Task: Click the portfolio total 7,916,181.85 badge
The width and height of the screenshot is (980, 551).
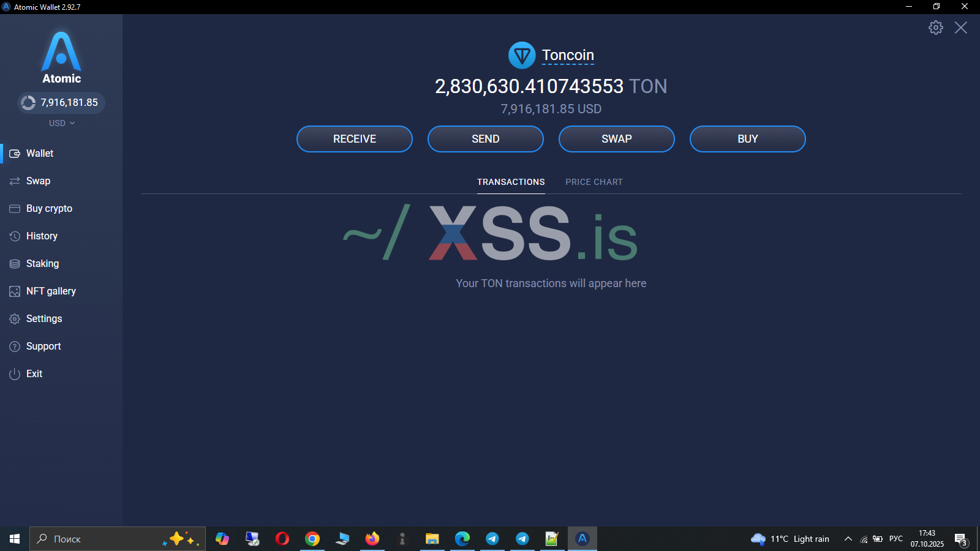Action: tap(61, 103)
